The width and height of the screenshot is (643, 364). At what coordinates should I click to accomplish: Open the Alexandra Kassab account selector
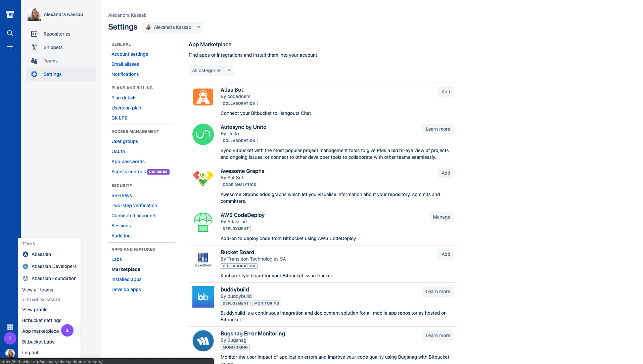(x=173, y=27)
